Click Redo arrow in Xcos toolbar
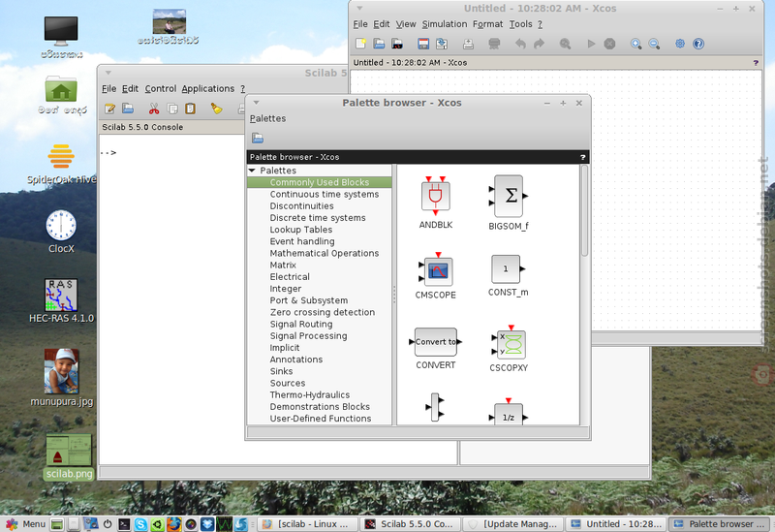 click(x=539, y=44)
